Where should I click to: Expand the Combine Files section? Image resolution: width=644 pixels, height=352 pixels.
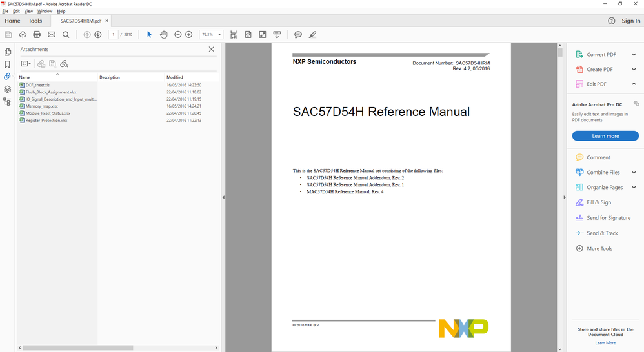coord(634,173)
